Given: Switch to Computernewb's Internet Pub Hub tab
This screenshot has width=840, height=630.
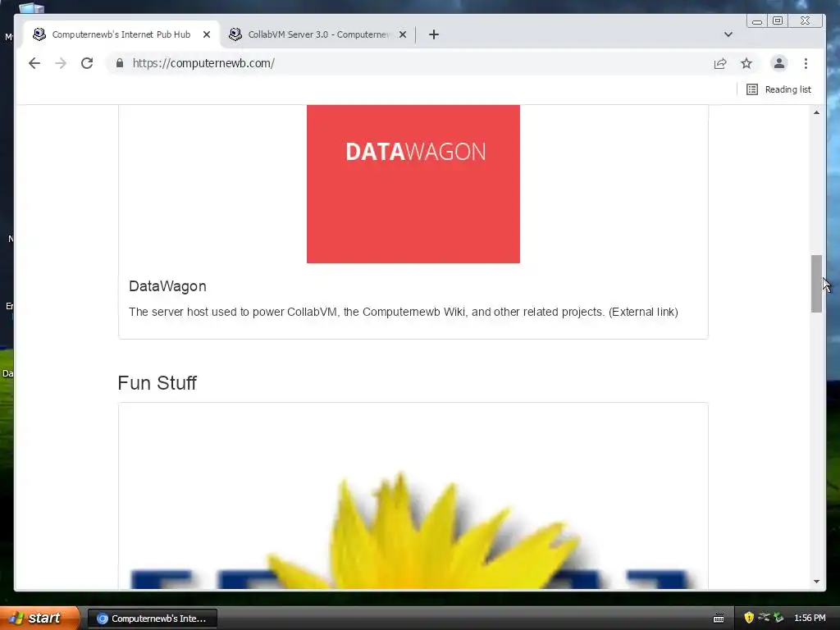Looking at the screenshot, I should pos(123,34).
